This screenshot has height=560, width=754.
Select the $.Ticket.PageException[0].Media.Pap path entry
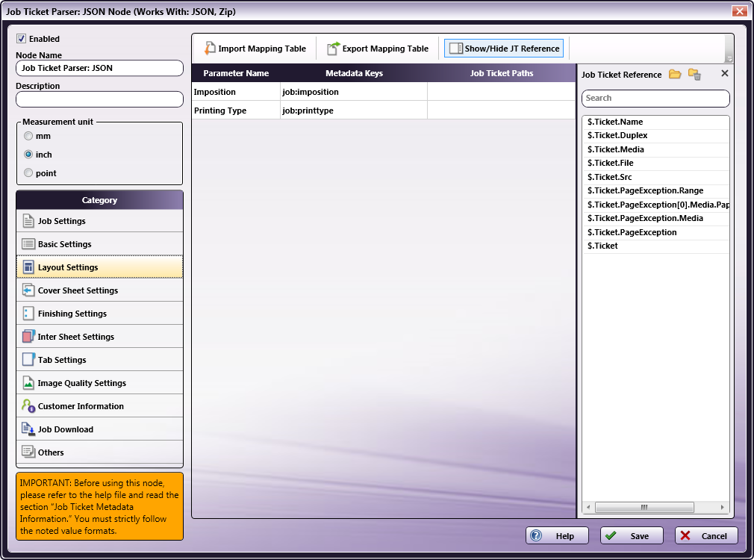click(655, 205)
